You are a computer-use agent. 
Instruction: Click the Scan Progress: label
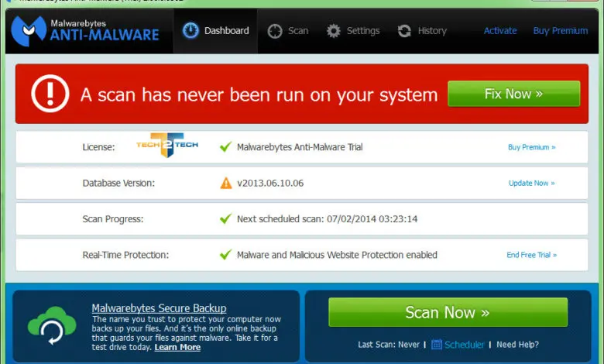pos(113,219)
